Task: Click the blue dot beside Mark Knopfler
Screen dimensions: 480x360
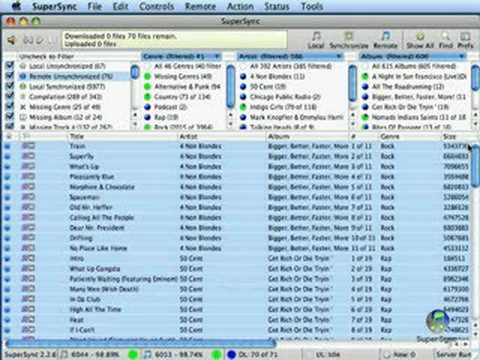Action: pyautogui.click(x=243, y=117)
